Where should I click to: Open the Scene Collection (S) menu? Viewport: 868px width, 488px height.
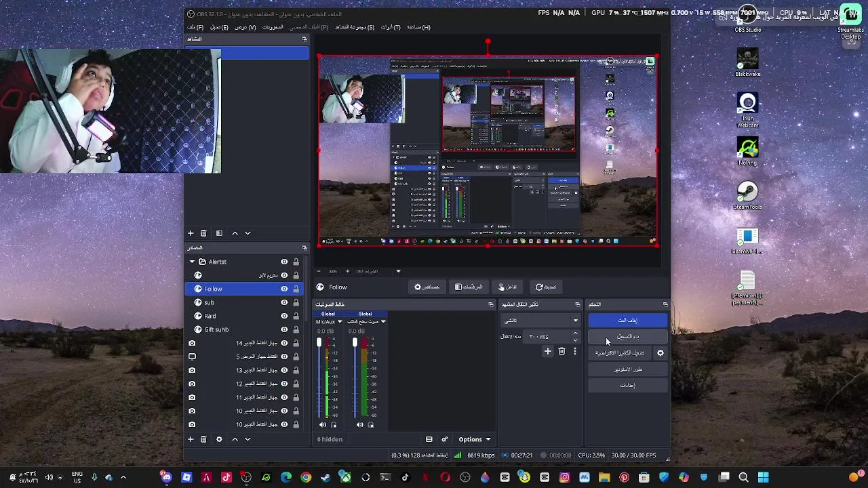355,27
